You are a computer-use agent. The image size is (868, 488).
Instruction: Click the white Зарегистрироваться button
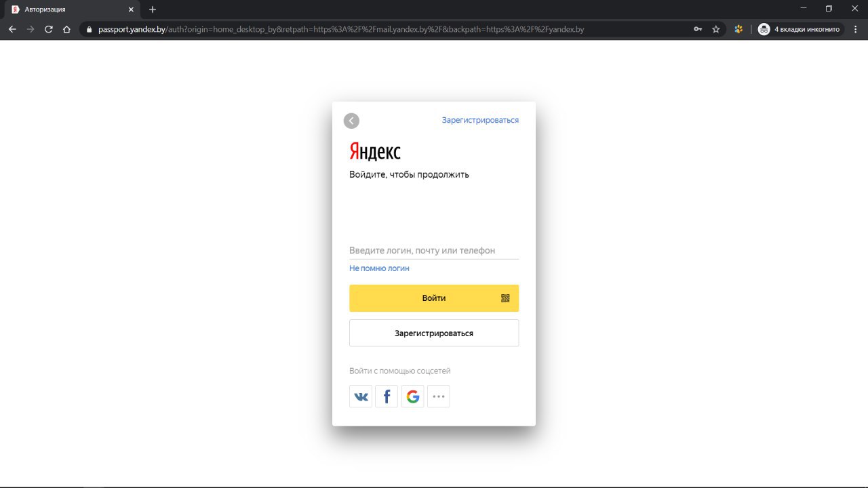click(x=434, y=333)
